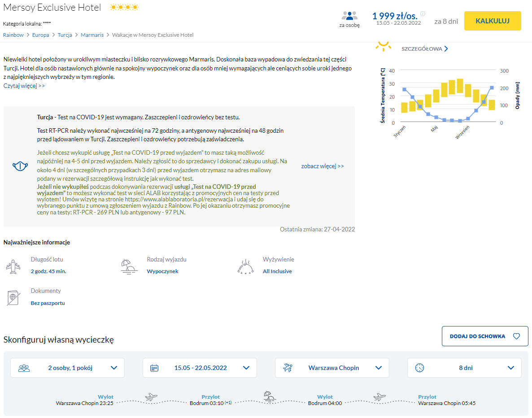Screen dimensions: 532x418
Task: Click the food dome meals icon
Action: [245, 266]
